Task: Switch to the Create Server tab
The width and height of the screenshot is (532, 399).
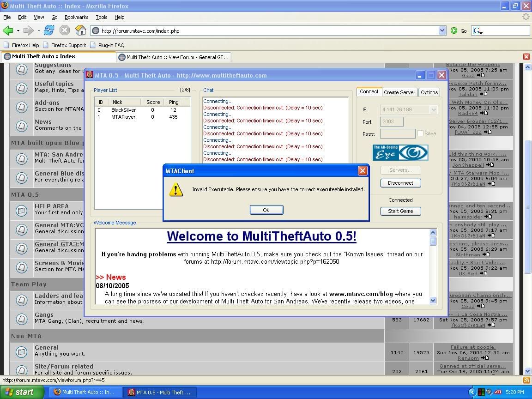Action: pos(399,92)
